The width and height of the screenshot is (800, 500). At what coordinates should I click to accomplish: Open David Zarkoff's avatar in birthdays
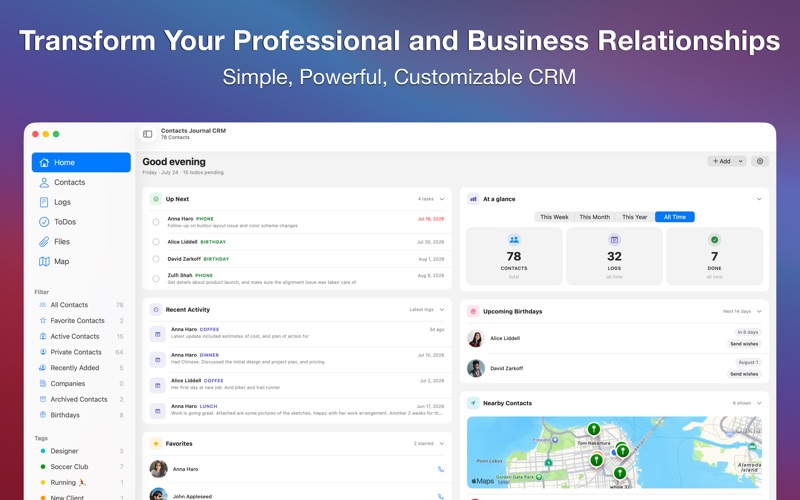[x=476, y=368]
